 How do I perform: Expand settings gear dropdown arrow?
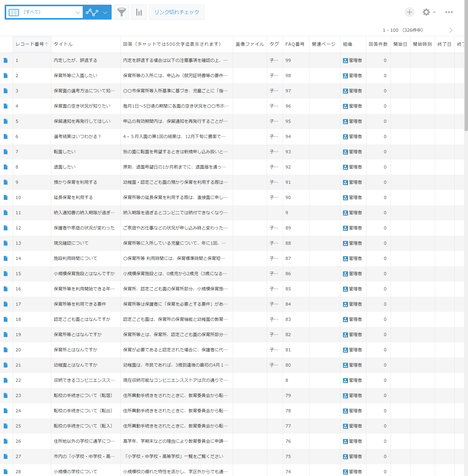pos(434,12)
